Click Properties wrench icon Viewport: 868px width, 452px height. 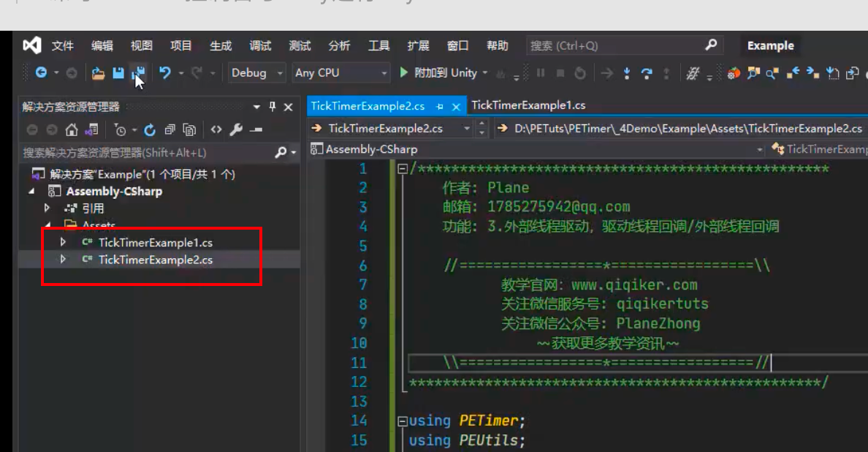click(x=236, y=129)
